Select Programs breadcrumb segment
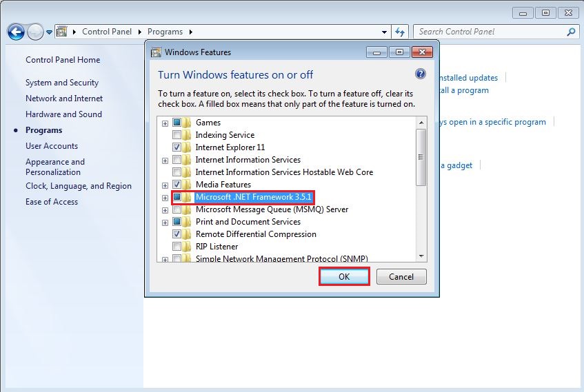 click(x=165, y=32)
